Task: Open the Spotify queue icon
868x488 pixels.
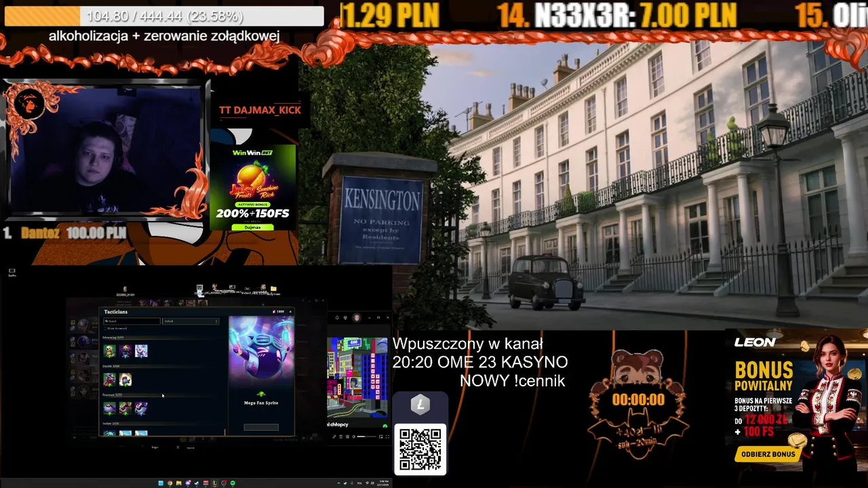Action: click(x=341, y=436)
